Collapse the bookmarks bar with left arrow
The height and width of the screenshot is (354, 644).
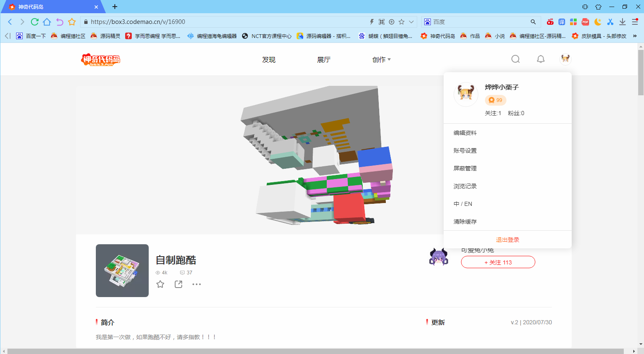coord(7,36)
